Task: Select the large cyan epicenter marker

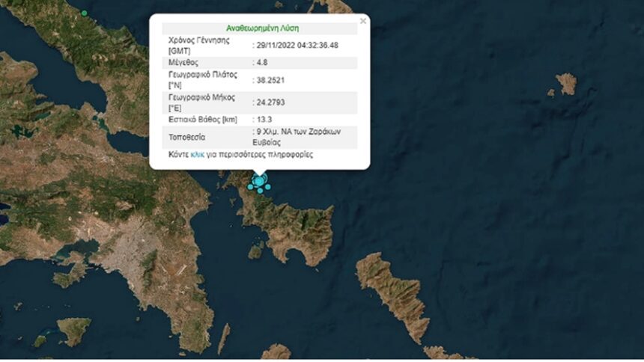Action: [x=259, y=180]
